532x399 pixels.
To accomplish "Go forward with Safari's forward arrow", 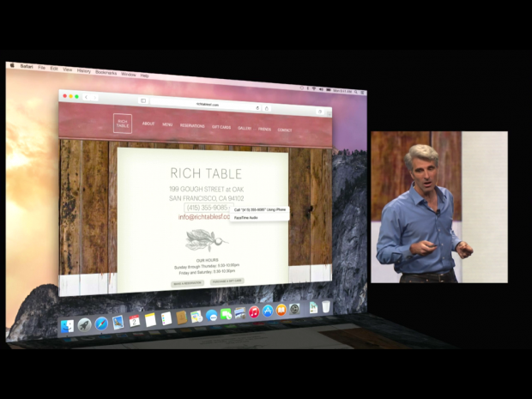I will (x=95, y=98).
